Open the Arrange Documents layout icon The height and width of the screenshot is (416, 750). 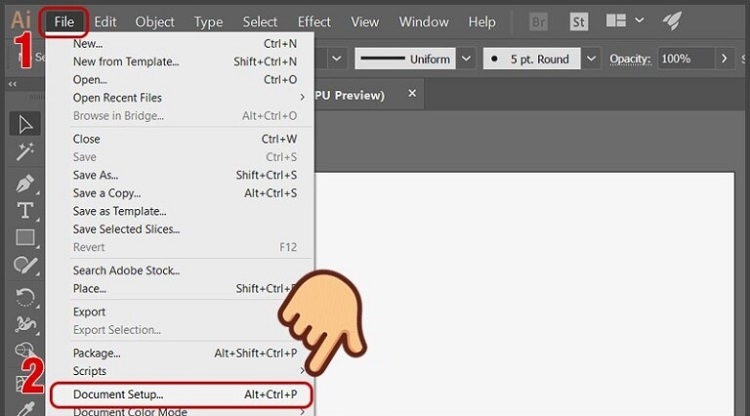(x=616, y=21)
